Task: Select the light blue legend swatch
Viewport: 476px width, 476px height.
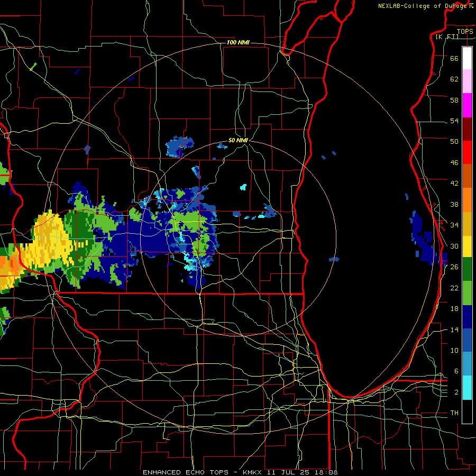Action: pos(467,364)
